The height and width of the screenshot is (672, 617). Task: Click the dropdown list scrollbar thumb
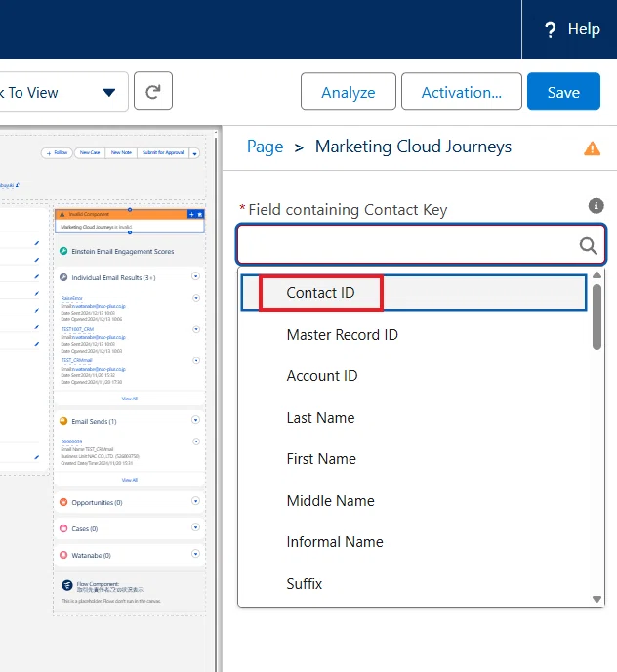tap(596, 316)
